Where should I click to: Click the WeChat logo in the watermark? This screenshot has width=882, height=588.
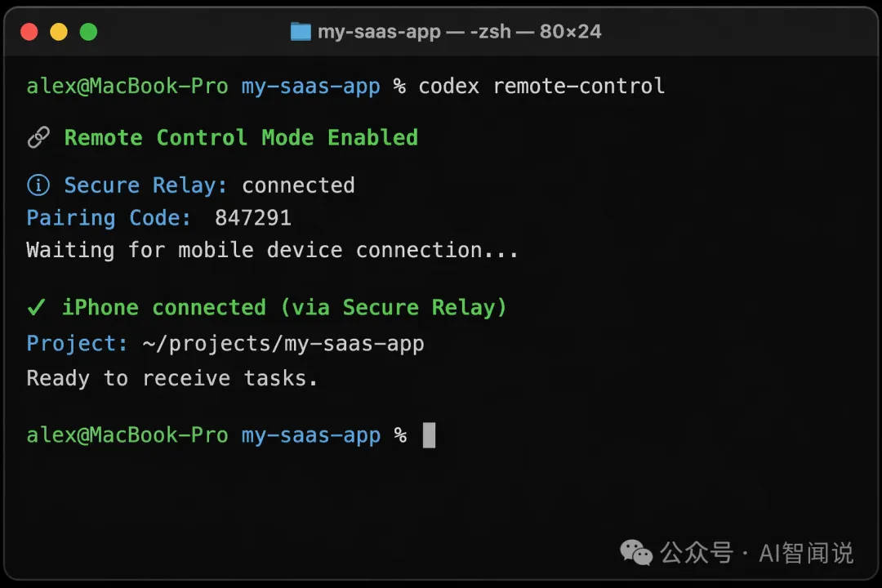click(x=635, y=553)
